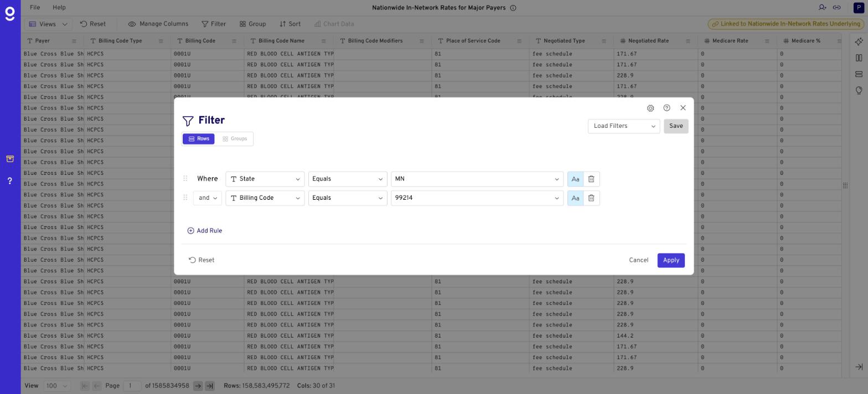Open Place of Service Code column menu

coord(519,41)
